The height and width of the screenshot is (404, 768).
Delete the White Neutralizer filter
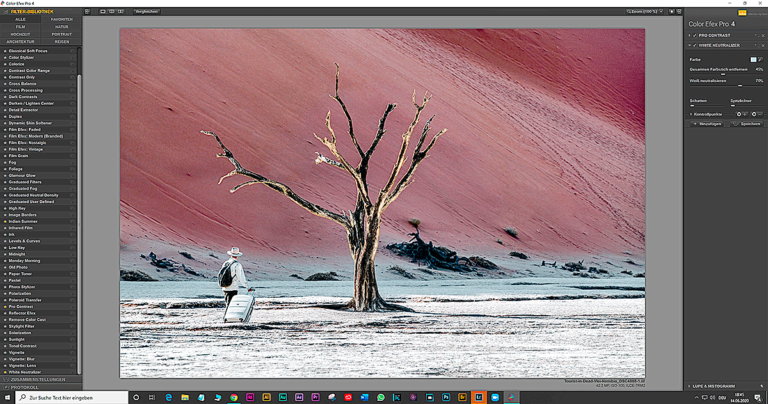pyautogui.click(x=761, y=45)
